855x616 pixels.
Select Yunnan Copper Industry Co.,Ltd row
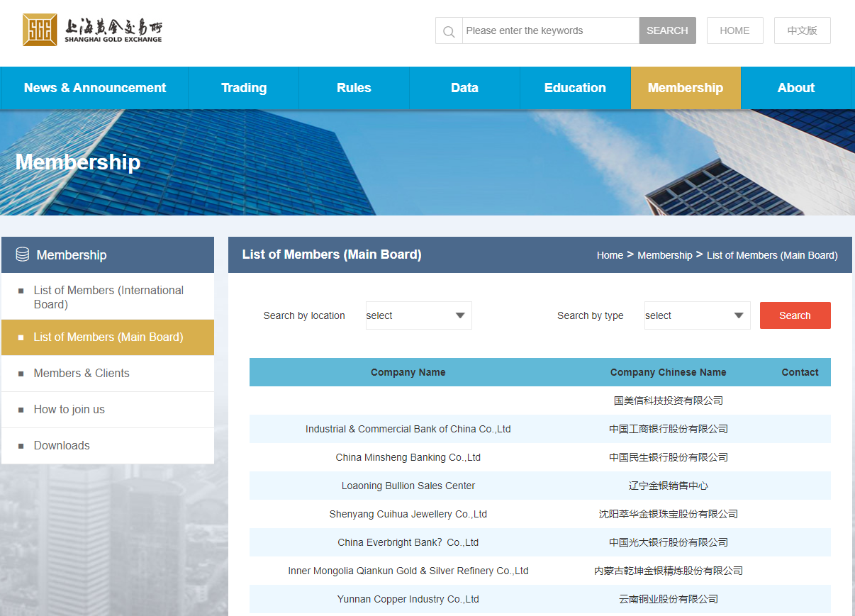point(540,599)
